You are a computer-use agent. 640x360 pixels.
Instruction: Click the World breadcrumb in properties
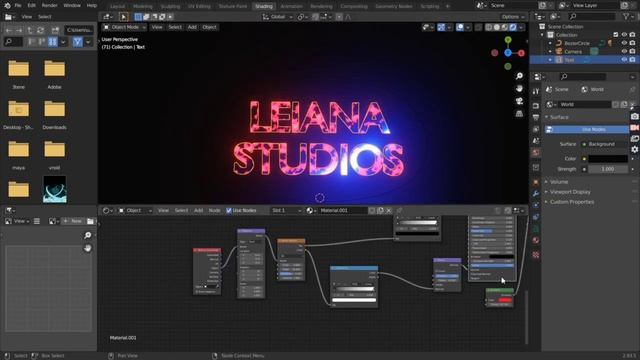pos(593,89)
